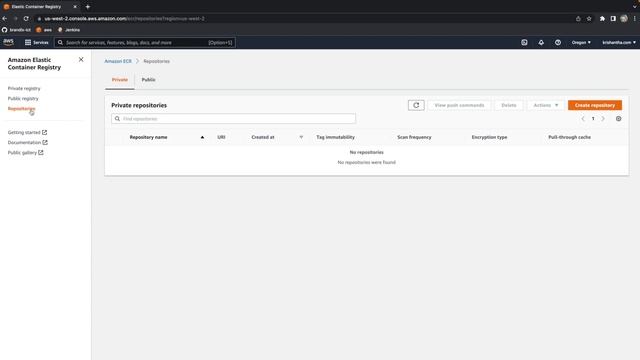Open the Public gallery external link

click(25, 153)
